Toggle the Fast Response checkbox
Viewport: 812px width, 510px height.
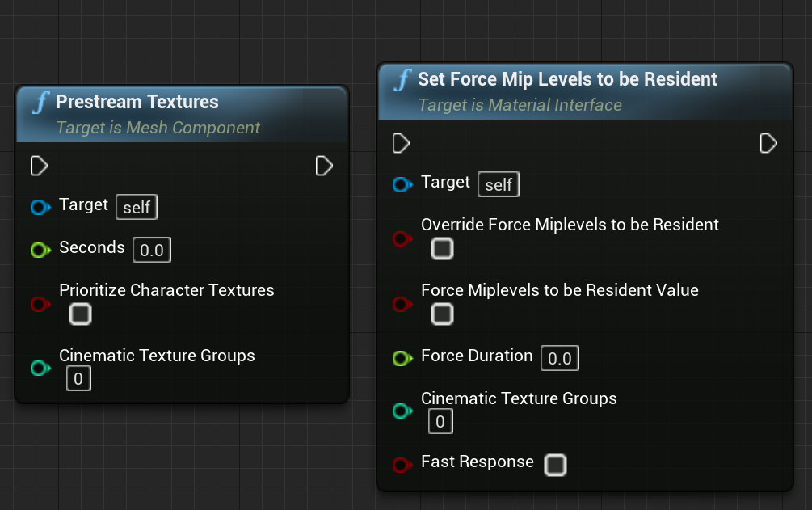tap(556, 462)
